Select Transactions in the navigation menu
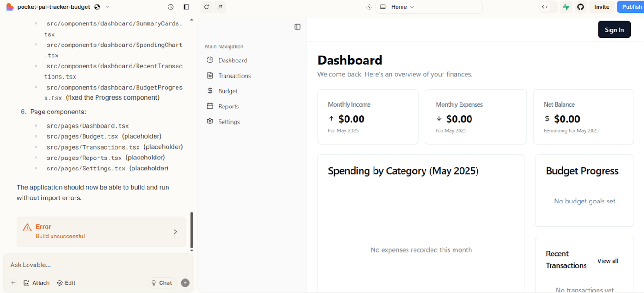 pyautogui.click(x=234, y=75)
